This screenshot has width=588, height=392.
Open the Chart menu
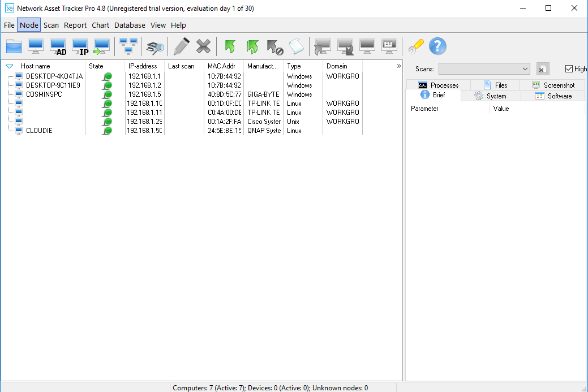(x=101, y=25)
